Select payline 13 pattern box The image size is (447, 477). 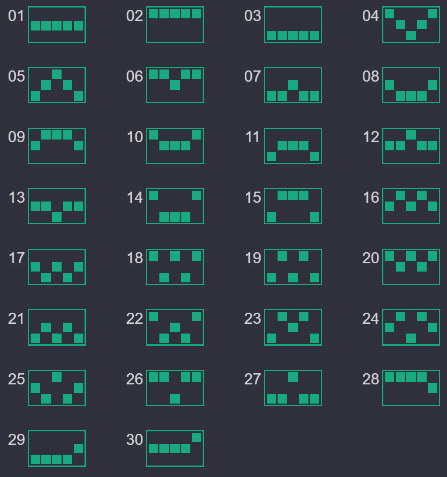pos(57,206)
